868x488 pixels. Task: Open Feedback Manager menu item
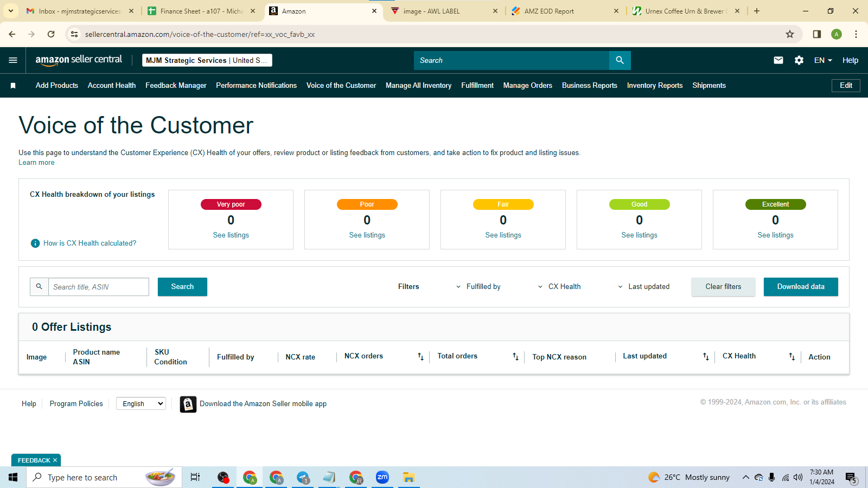(x=176, y=86)
